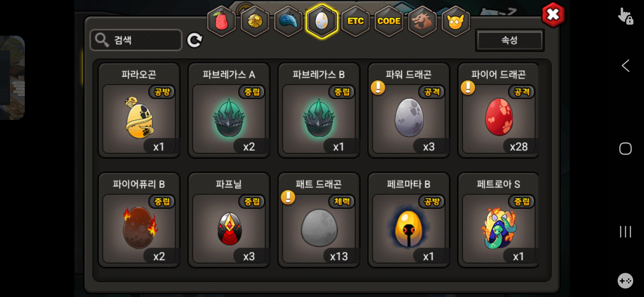644x297 pixels.
Task: Select the gold nugget category tab
Action: [x=255, y=21]
